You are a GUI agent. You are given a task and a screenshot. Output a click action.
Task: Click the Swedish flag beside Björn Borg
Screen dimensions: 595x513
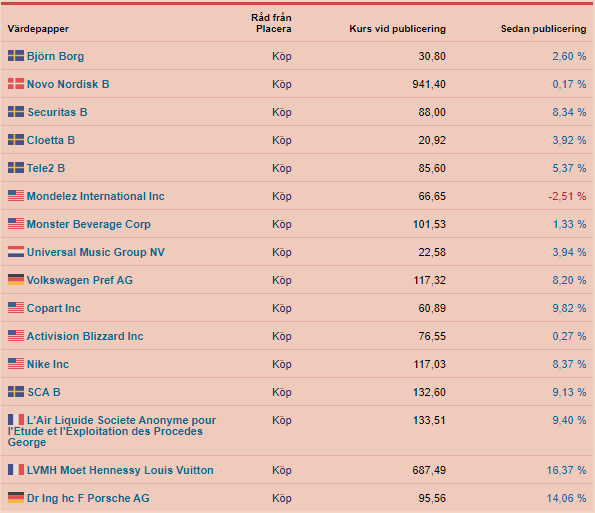[x=16, y=56]
